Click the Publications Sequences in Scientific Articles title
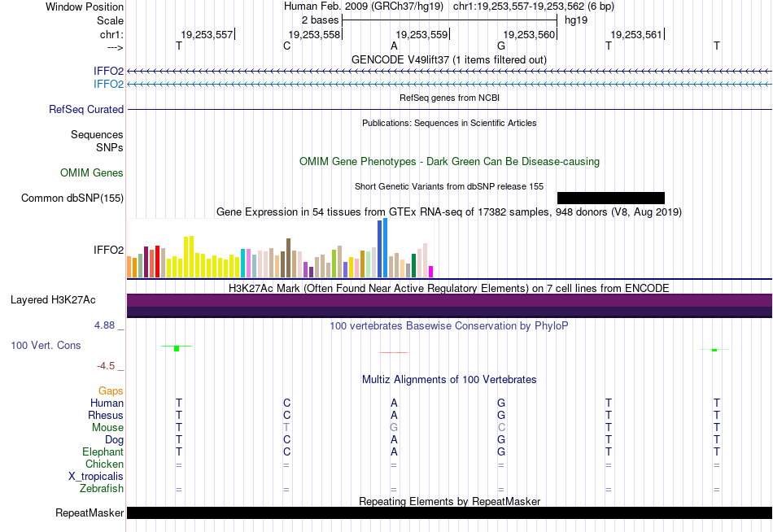This screenshot has width=773, height=532. coord(449,123)
